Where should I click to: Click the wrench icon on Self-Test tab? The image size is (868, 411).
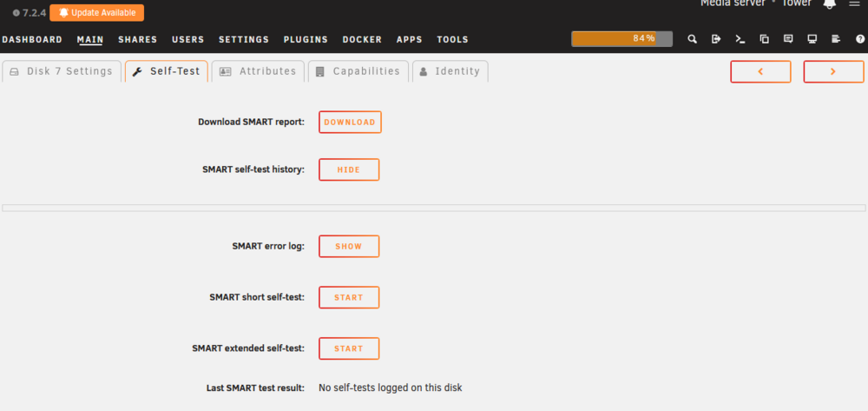point(137,71)
